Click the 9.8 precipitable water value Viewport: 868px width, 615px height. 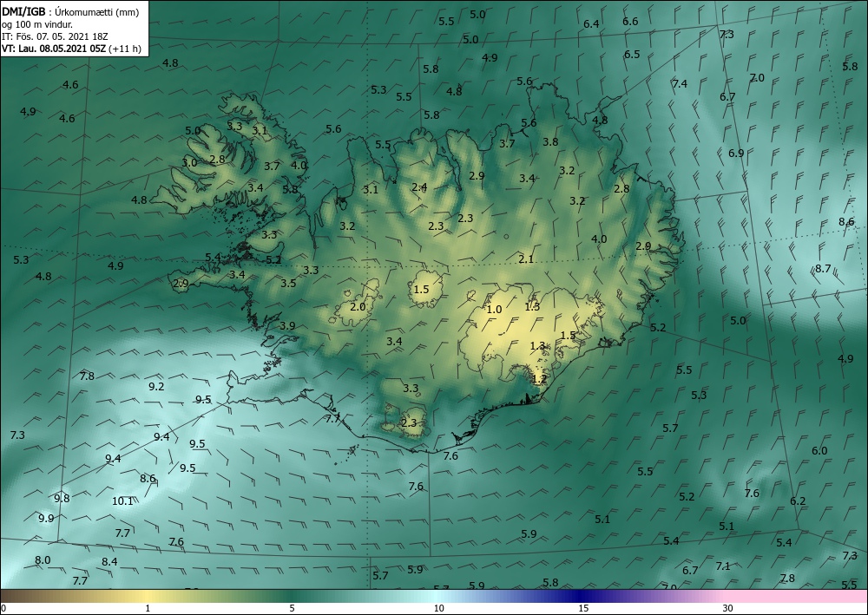tap(62, 498)
